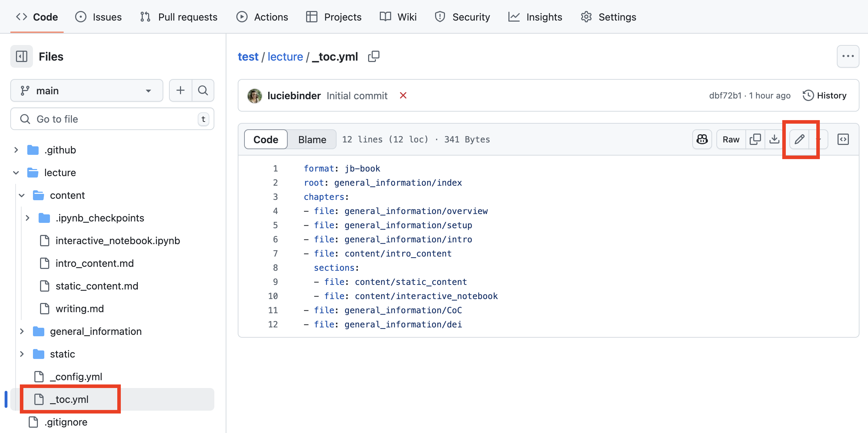Click the pencil edit file icon
Image resolution: width=868 pixels, height=433 pixels.
tap(799, 139)
